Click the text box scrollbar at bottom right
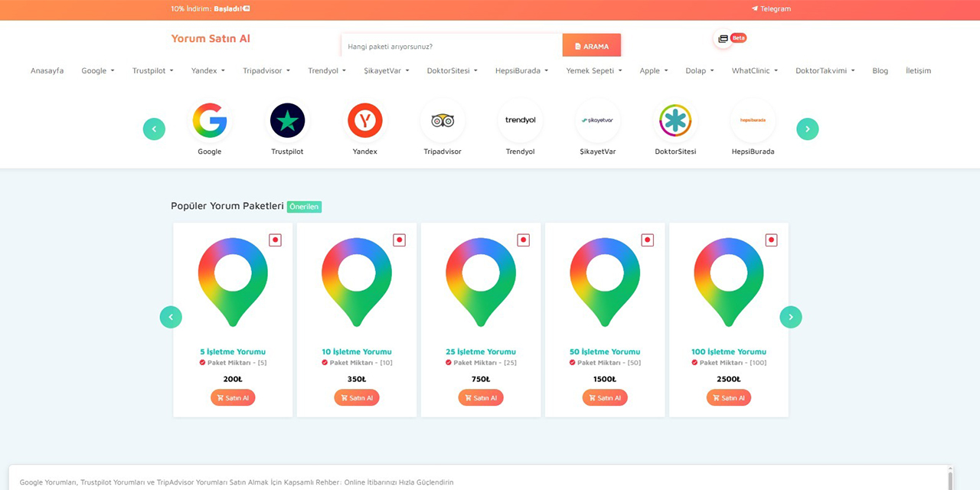This screenshot has width=980, height=490. [951, 479]
